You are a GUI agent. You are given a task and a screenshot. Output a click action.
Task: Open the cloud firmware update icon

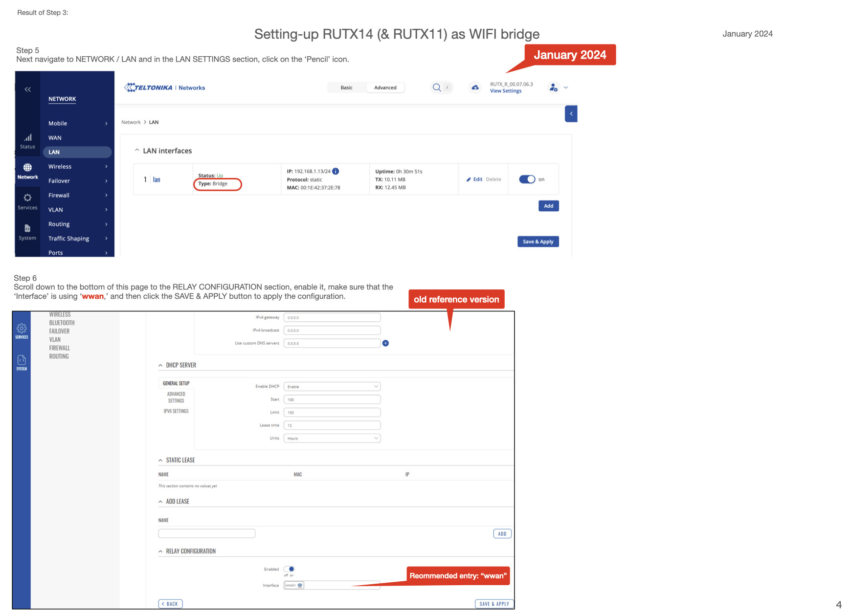click(x=475, y=88)
